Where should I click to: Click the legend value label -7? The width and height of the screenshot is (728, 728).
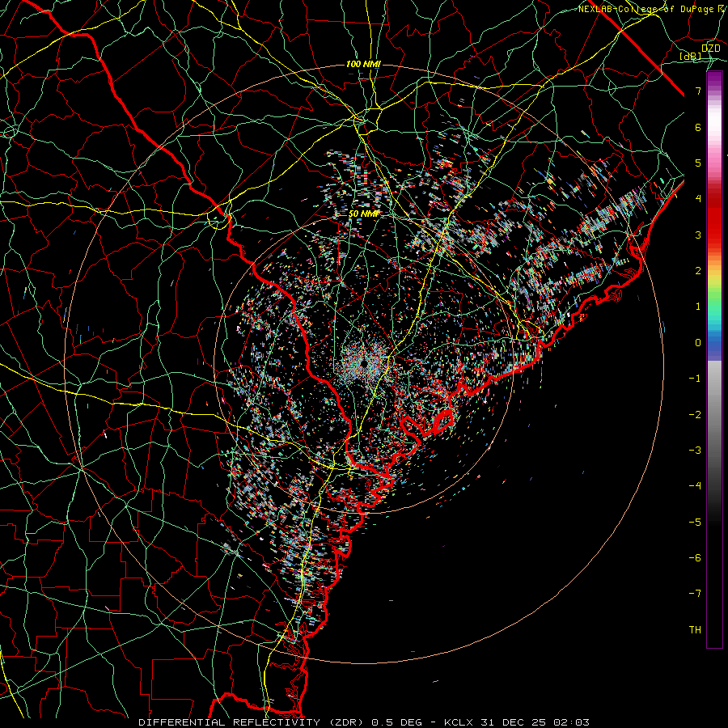coord(695,594)
